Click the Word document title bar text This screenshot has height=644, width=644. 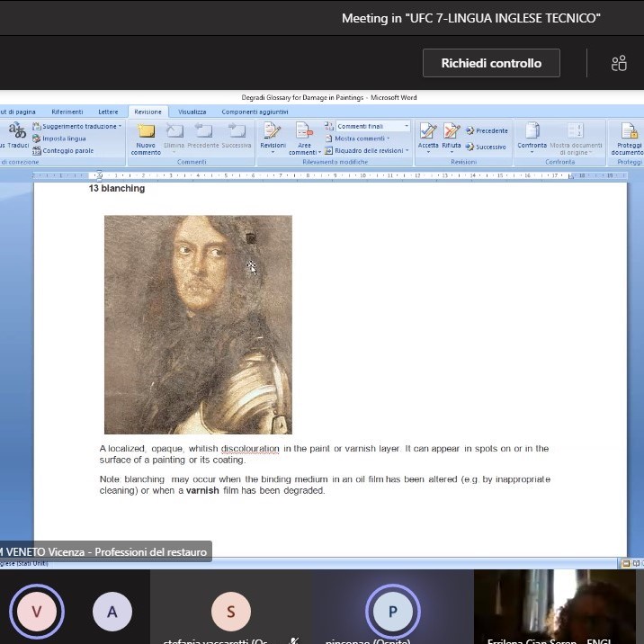[x=329, y=97]
